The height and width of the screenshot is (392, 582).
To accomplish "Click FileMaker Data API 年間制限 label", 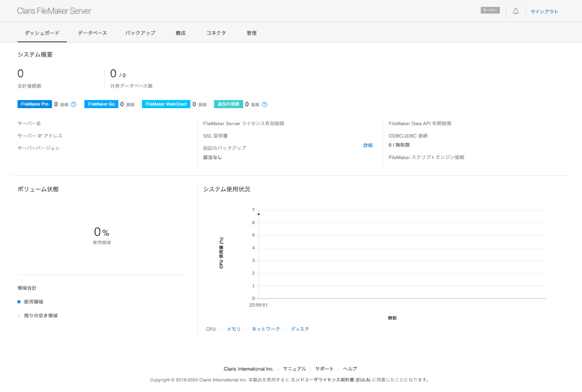I will point(420,124).
